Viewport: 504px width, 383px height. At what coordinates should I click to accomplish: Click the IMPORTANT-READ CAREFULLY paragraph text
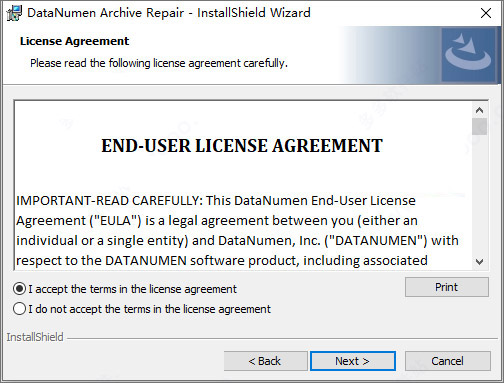(237, 231)
